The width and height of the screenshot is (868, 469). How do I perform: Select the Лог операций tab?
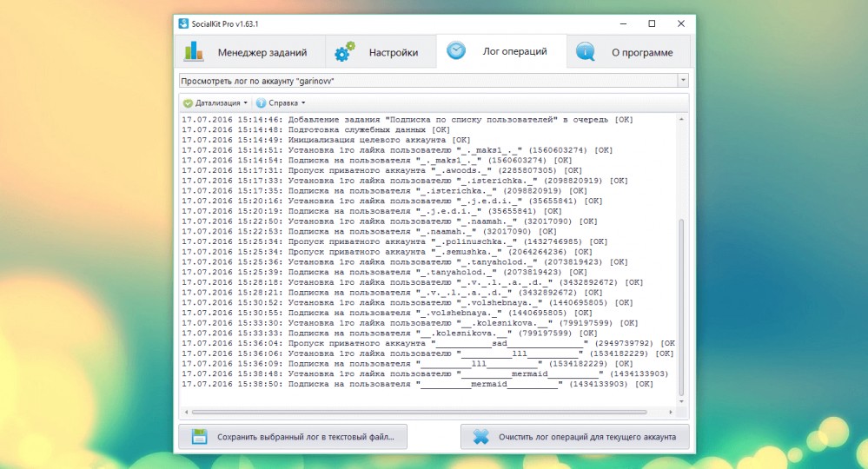coord(501,51)
